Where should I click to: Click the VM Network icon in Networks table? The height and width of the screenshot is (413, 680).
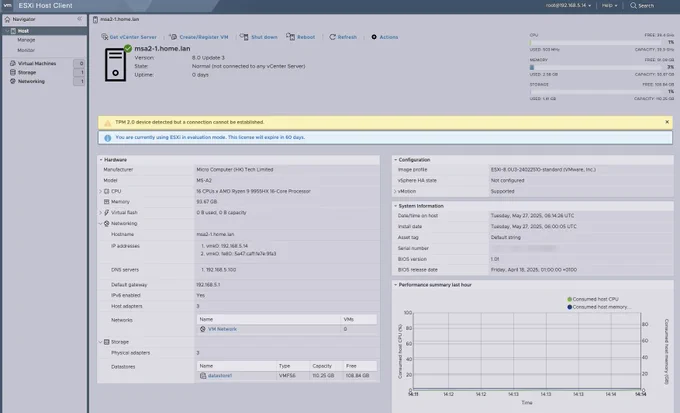(203, 329)
